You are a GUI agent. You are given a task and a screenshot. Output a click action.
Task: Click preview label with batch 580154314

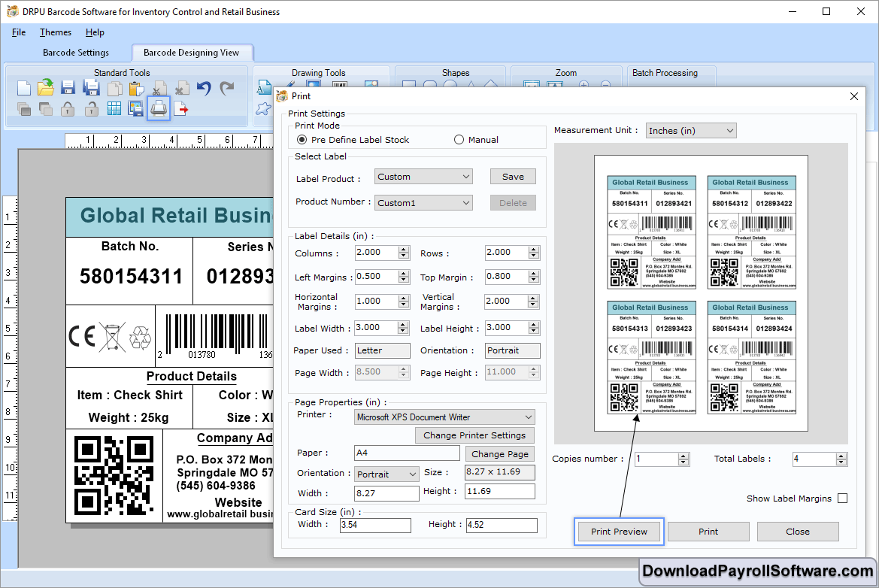(x=752, y=358)
